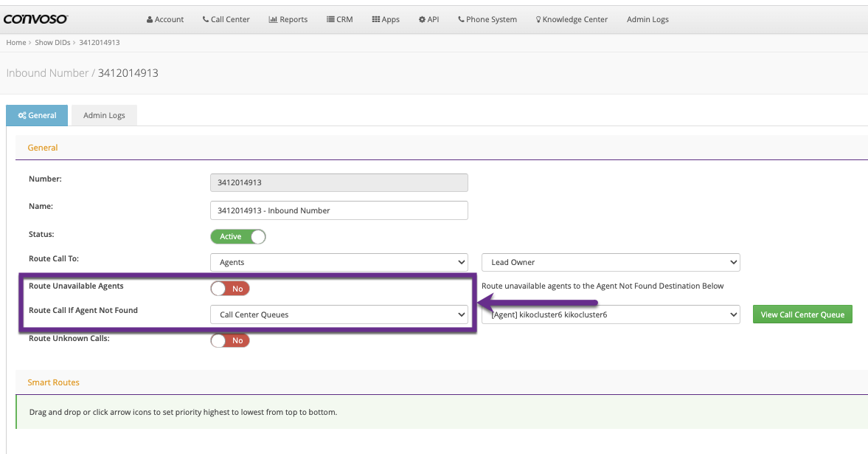The height and width of the screenshot is (454, 868).
Task: Open the Knowledge Center lightbulb menu
Action: coord(572,19)
